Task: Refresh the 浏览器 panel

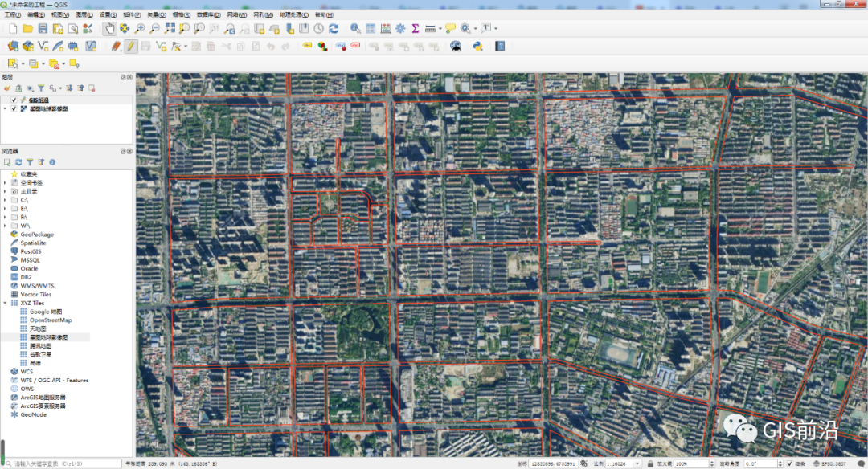Action: coord(18,161)
